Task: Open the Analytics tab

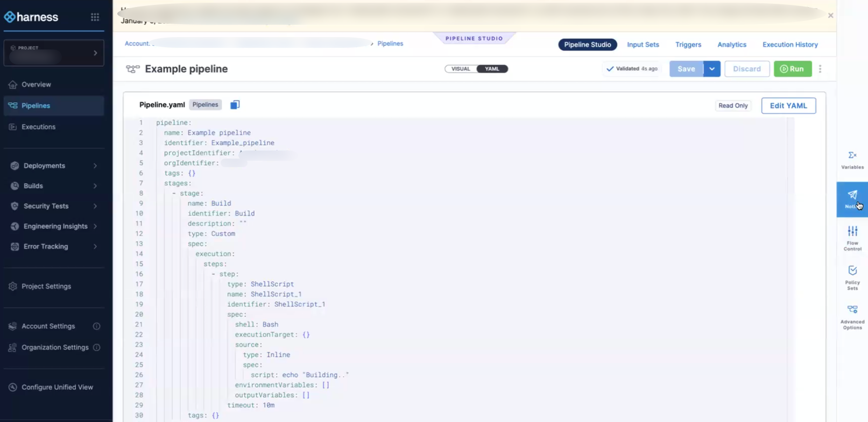Action: [x=732, y=45]
